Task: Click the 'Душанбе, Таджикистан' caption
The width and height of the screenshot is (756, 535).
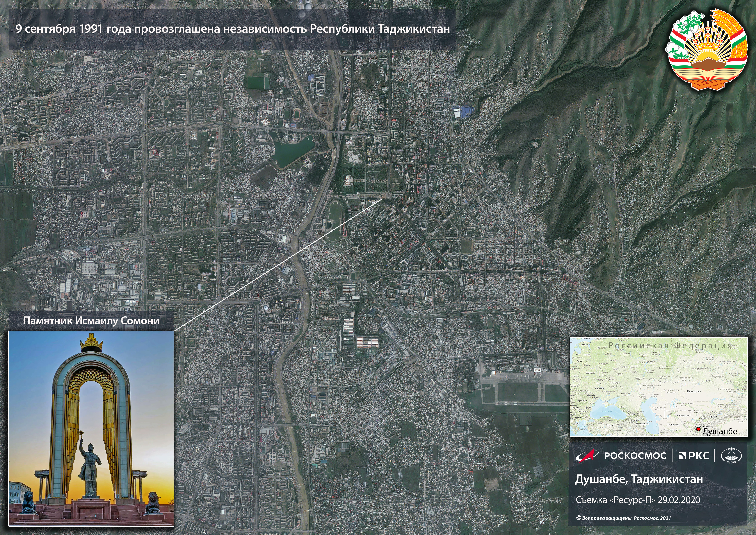Action: (x=639, y=479)
